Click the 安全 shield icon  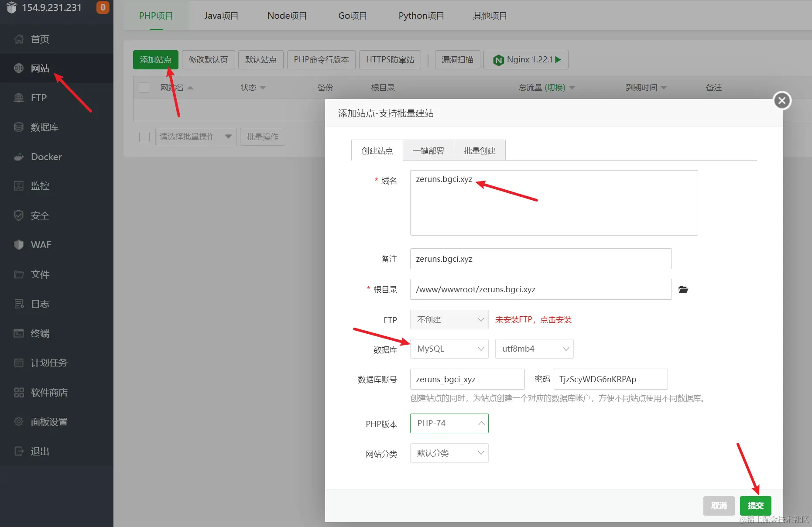pos(19,216)
